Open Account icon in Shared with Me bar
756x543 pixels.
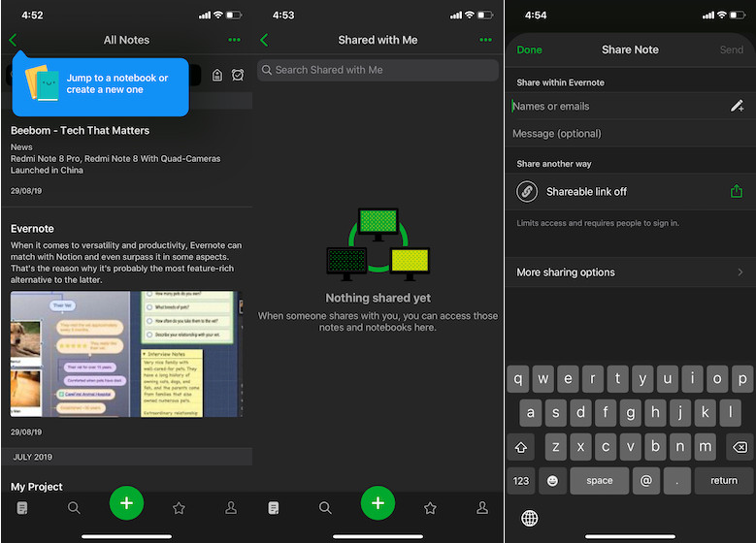coord(482,508)
